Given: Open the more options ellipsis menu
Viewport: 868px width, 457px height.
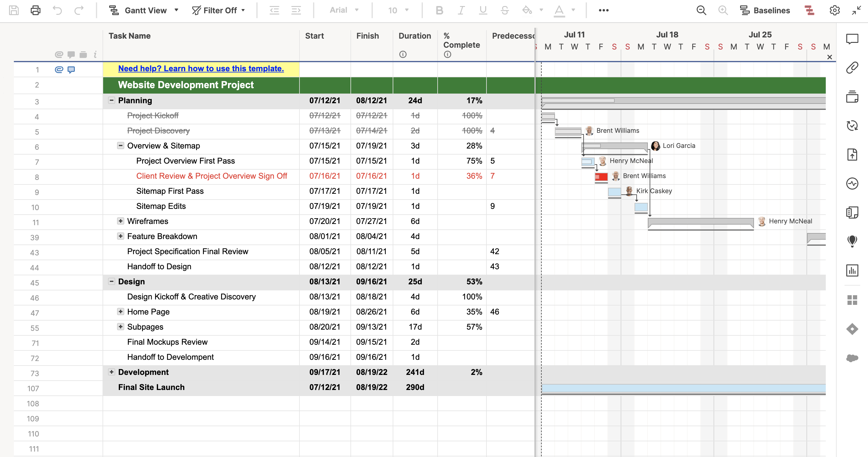Looking at the screenshot, I should tap(603, 11).
